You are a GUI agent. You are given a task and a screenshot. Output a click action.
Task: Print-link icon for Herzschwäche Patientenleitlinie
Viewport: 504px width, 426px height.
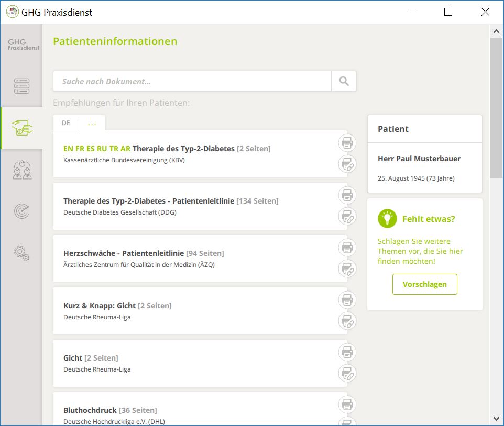(x=347, y=268)
